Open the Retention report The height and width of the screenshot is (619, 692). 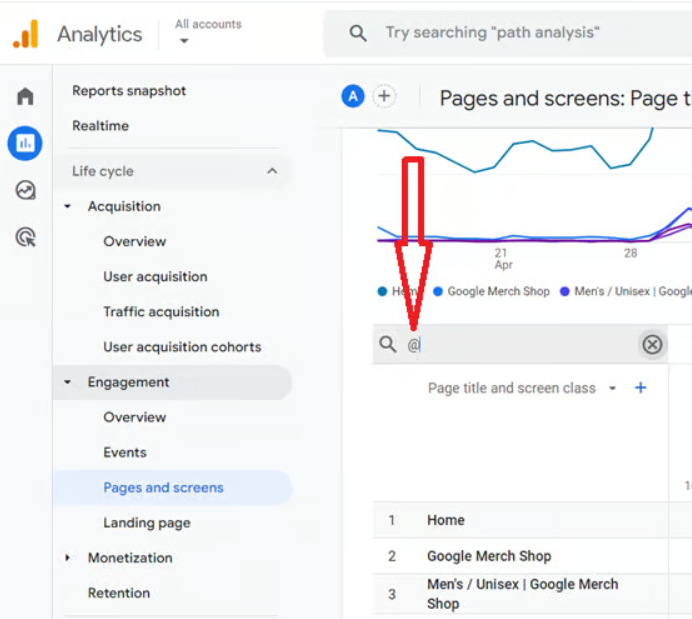click(119, 593)
